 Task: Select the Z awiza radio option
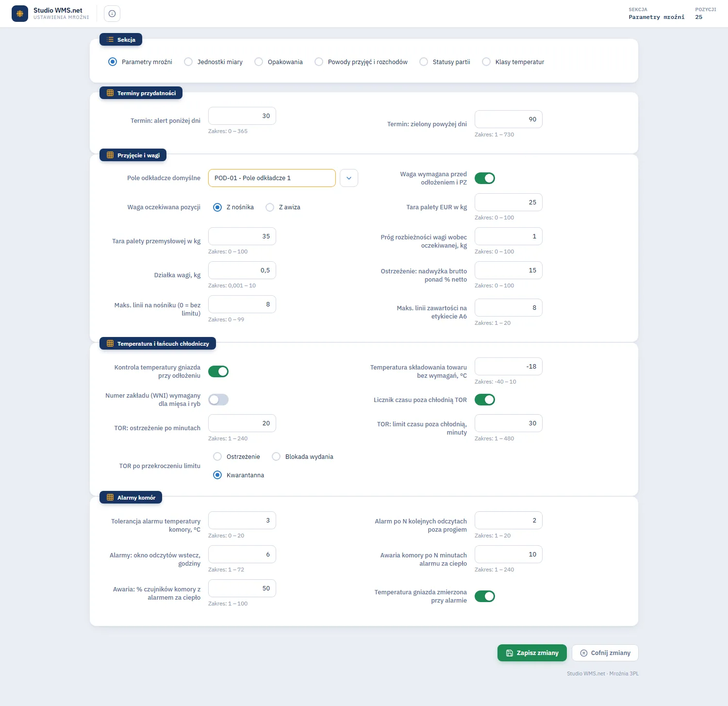coord(270,207)
